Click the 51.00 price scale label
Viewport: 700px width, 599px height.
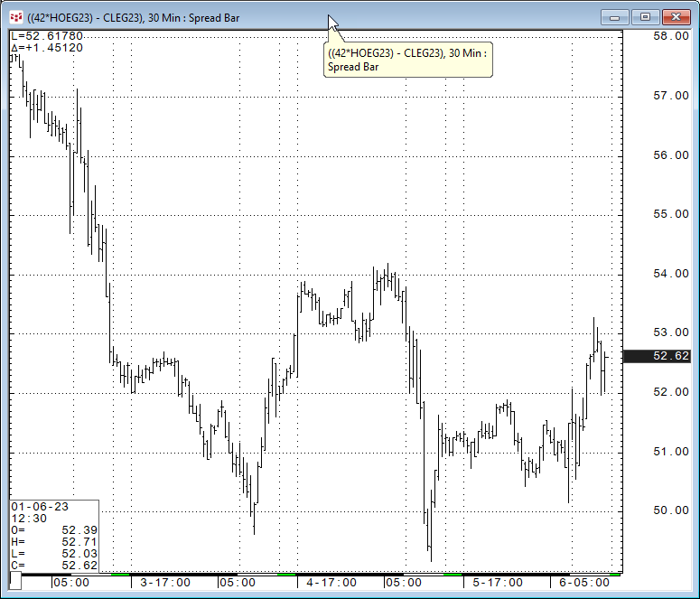click(x=670, y=452)
